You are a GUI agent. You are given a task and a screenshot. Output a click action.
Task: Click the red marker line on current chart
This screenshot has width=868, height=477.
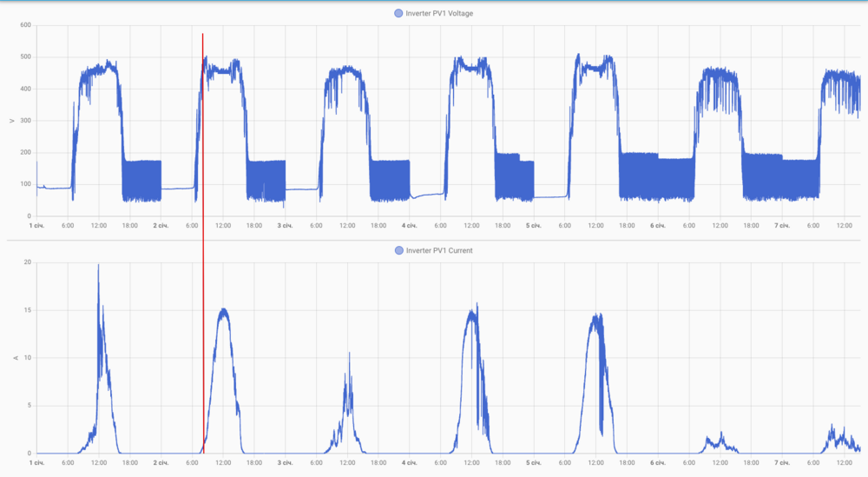coord(203,343)
